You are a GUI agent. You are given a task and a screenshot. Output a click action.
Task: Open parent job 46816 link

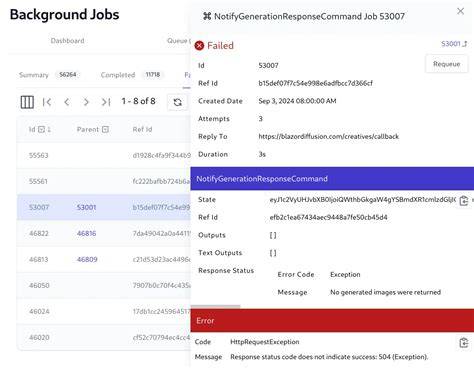pos(86,233)
